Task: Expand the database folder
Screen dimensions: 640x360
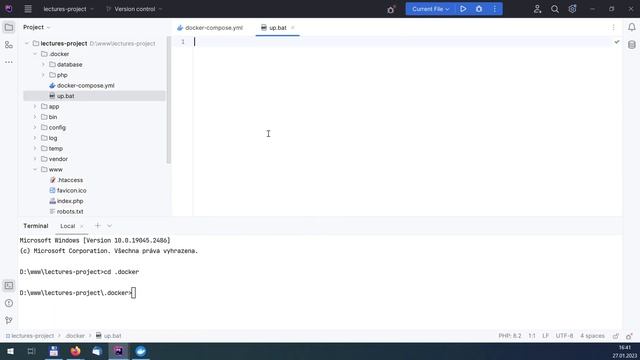Action: point(43,64)
